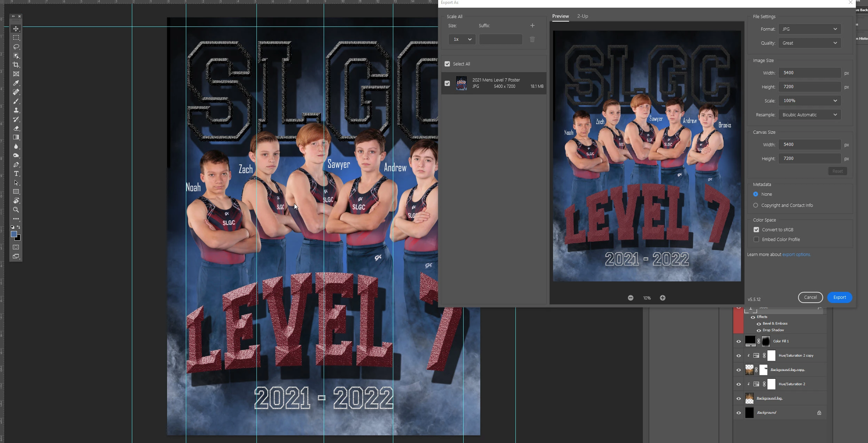This screenshot has width=868, height=443.
Task: Select the Eyedropper tool
Action: click(x=16, y=83)
